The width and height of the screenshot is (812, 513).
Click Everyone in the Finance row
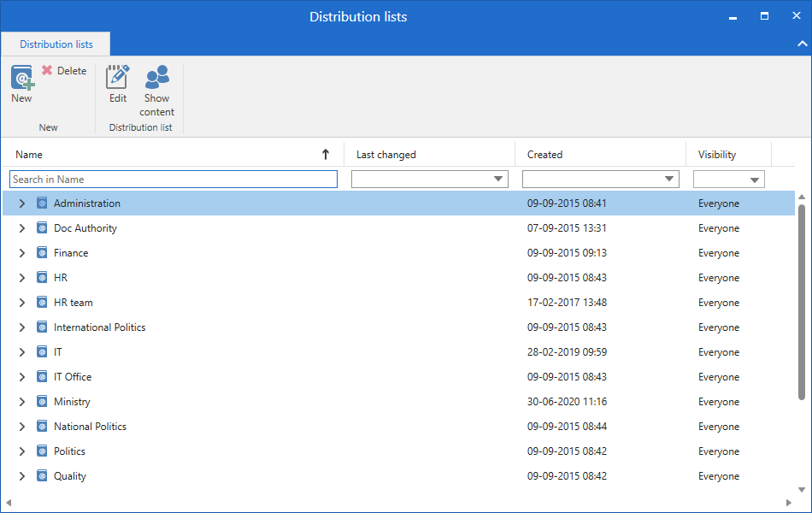coord(718,253)
